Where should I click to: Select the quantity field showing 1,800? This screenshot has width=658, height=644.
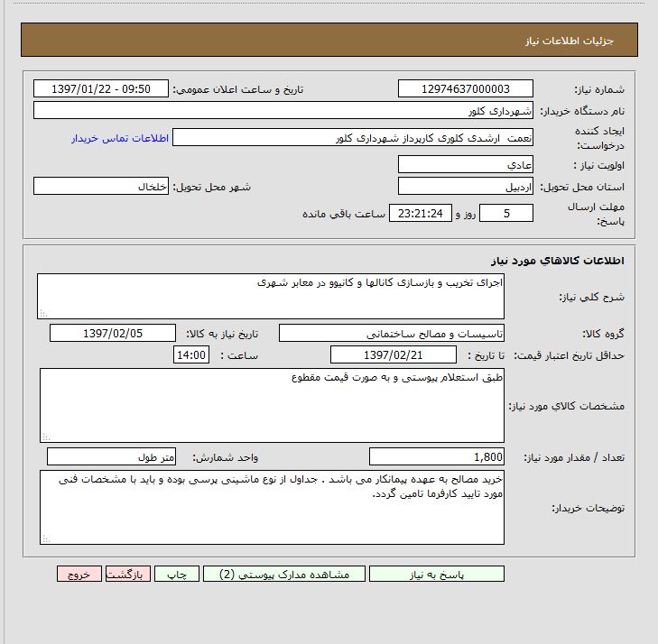437,456
